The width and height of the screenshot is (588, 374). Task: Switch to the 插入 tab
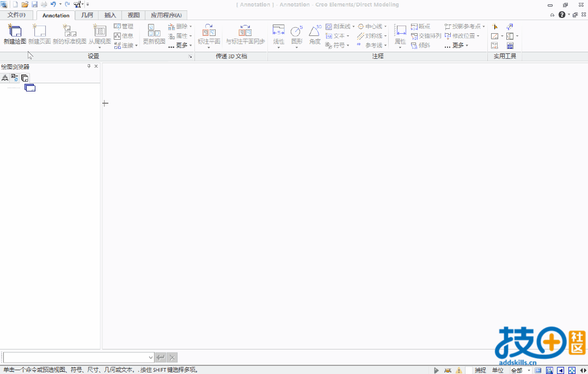[110, 15]
